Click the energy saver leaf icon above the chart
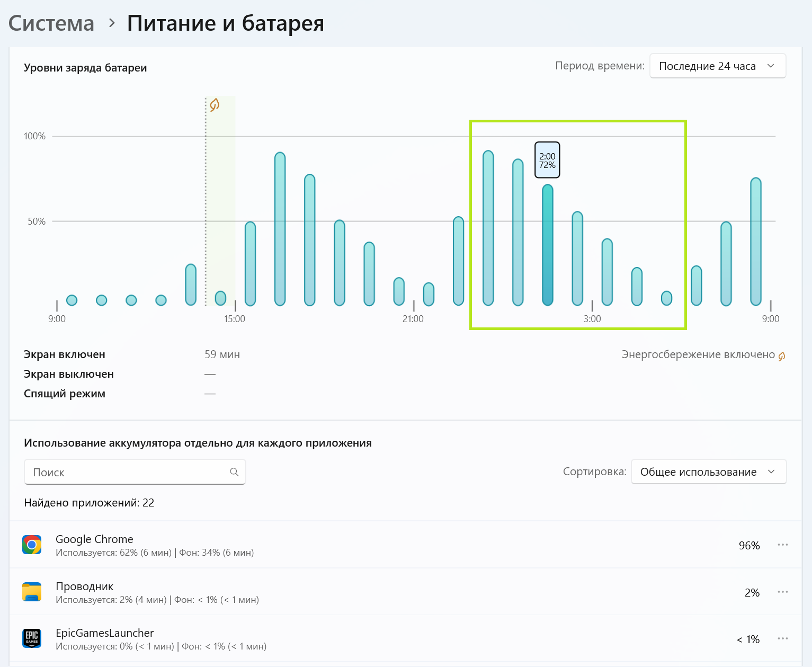The image size is (812, 667). (215, 105)
